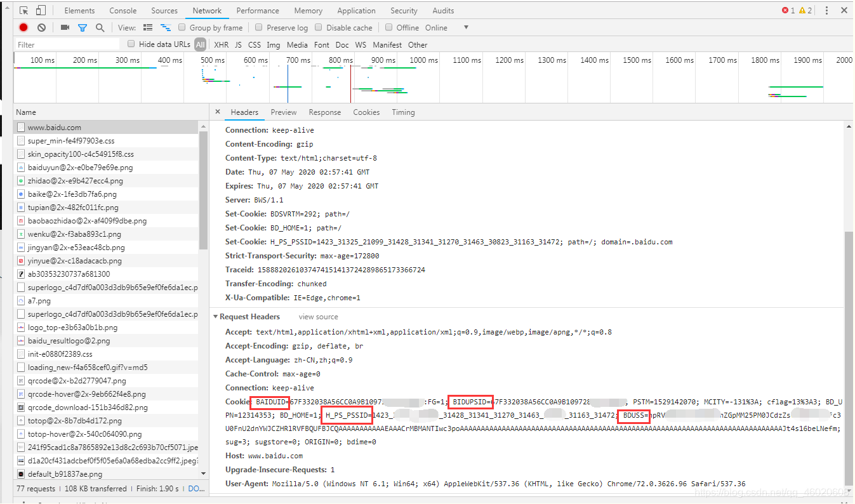Open the Elements tab
This screenshot has width=855, height=504.
point(79,11)
